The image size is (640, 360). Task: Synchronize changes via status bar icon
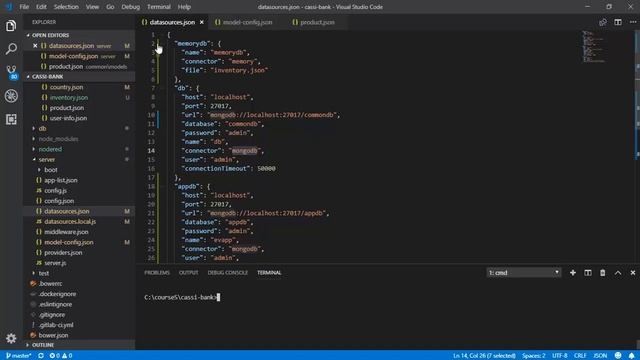[41, 356]
